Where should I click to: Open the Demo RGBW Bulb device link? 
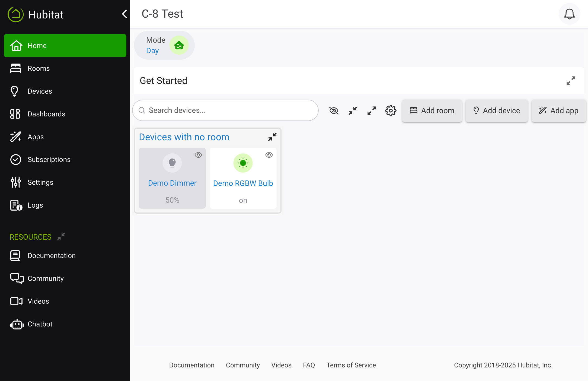[x=243, y=183]
